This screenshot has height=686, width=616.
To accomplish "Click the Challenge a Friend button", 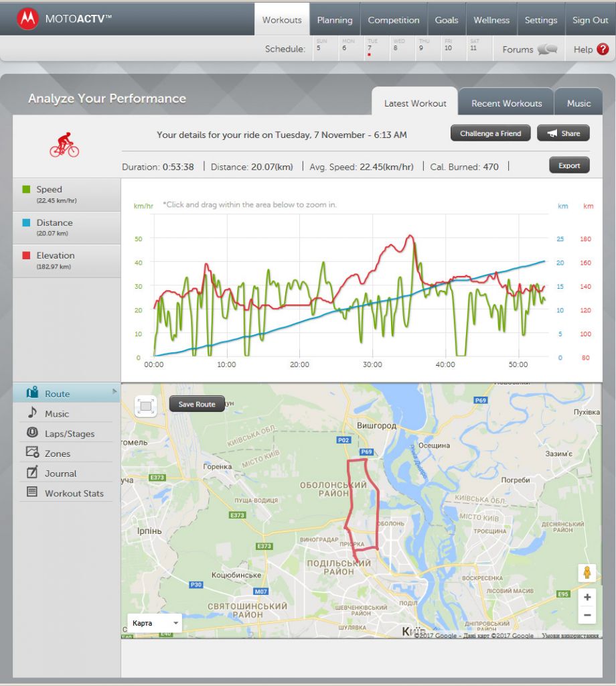I will tap(490, 133).
